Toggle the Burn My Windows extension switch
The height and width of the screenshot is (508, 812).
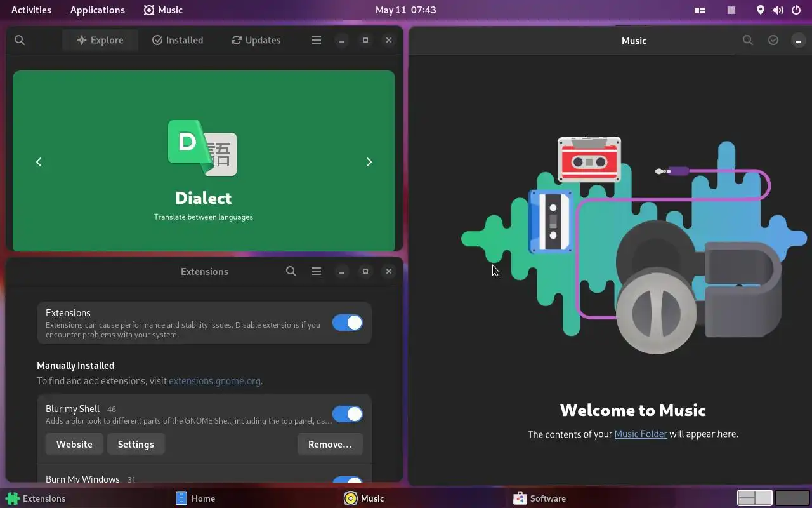click(x=348, y=479)
